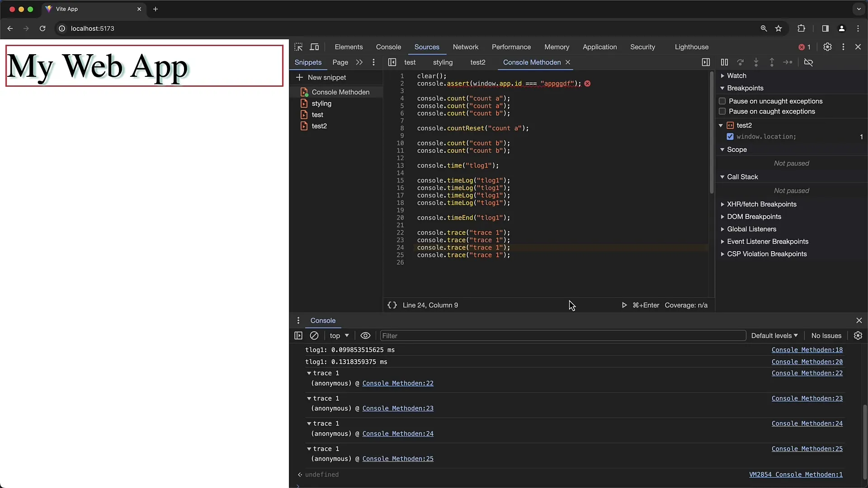Click the format code curly braces icon
Image resolution: width=868 pixels, height=488 pixels.
coord(392,305)
